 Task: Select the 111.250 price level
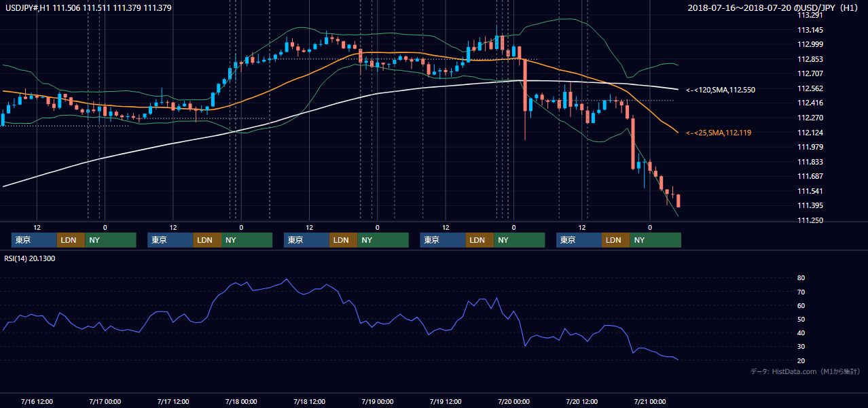click(810, 220)
